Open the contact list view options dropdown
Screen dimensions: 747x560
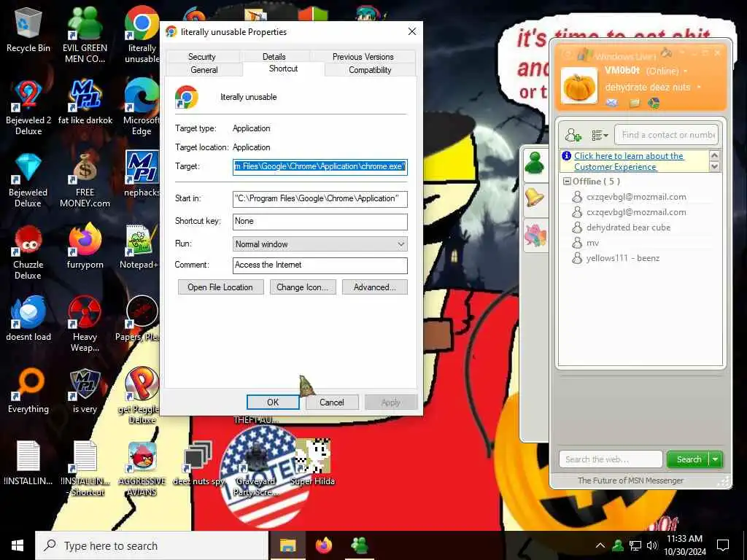point(600,135)
